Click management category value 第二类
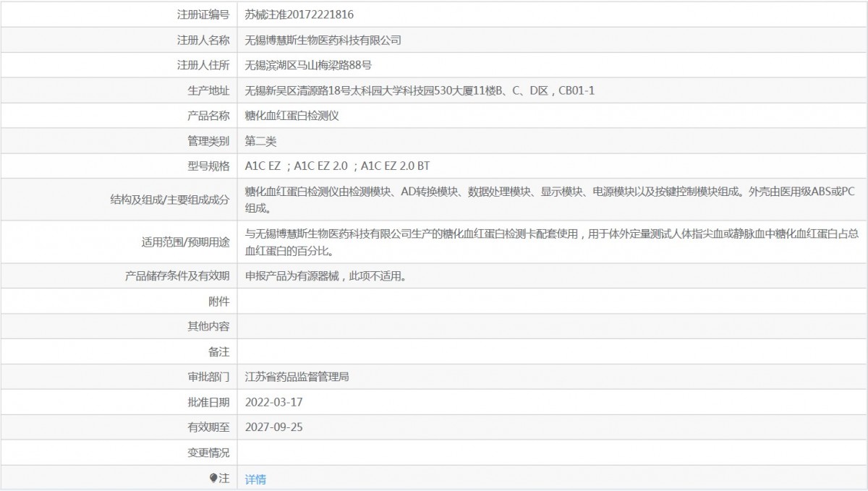 point(260,140)
